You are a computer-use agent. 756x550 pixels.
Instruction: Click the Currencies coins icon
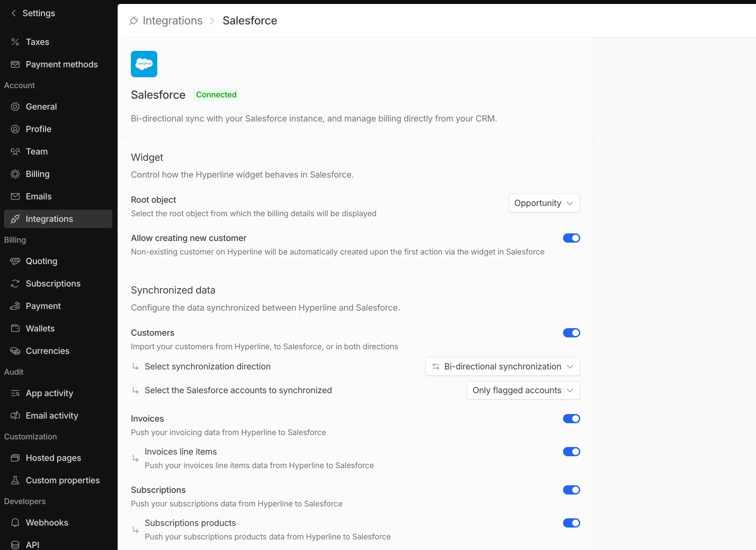coord(15,351)
